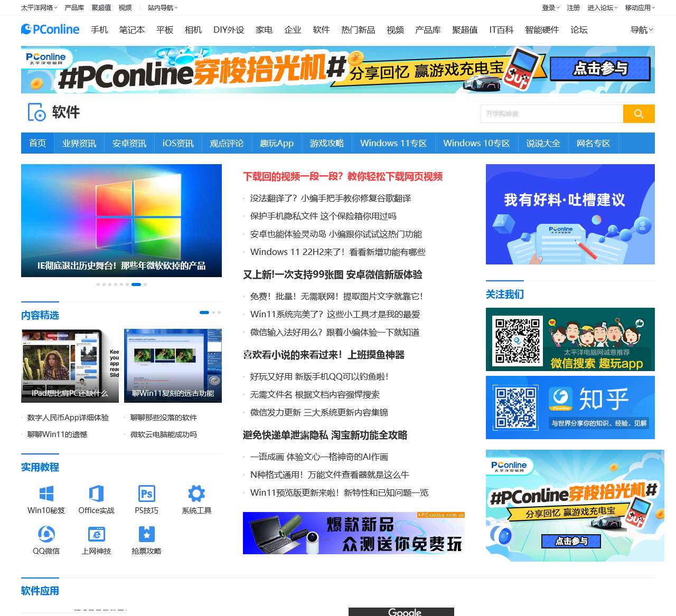This screenshot has width=676, height=616.
Task: Select the 安卓资讯 tab
Action: coord(129,143)
